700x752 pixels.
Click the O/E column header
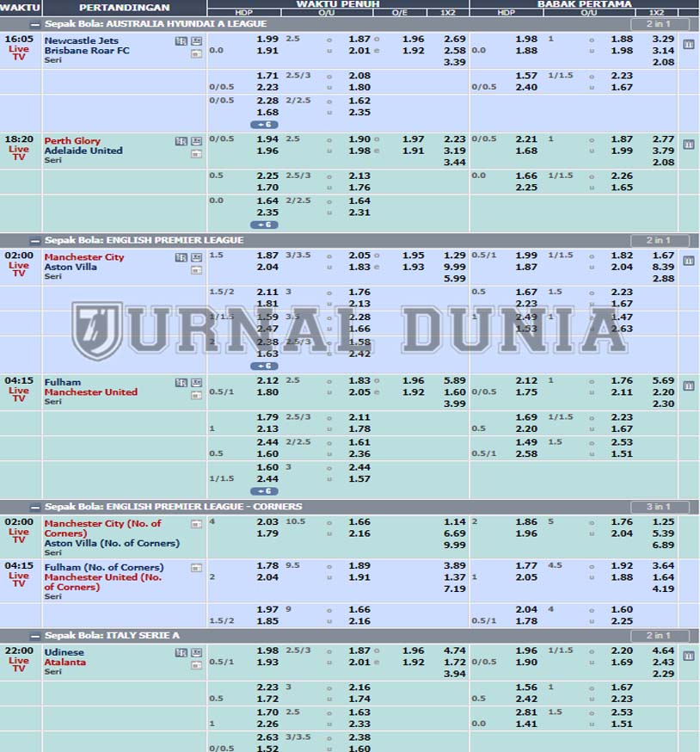coord(399,12)
